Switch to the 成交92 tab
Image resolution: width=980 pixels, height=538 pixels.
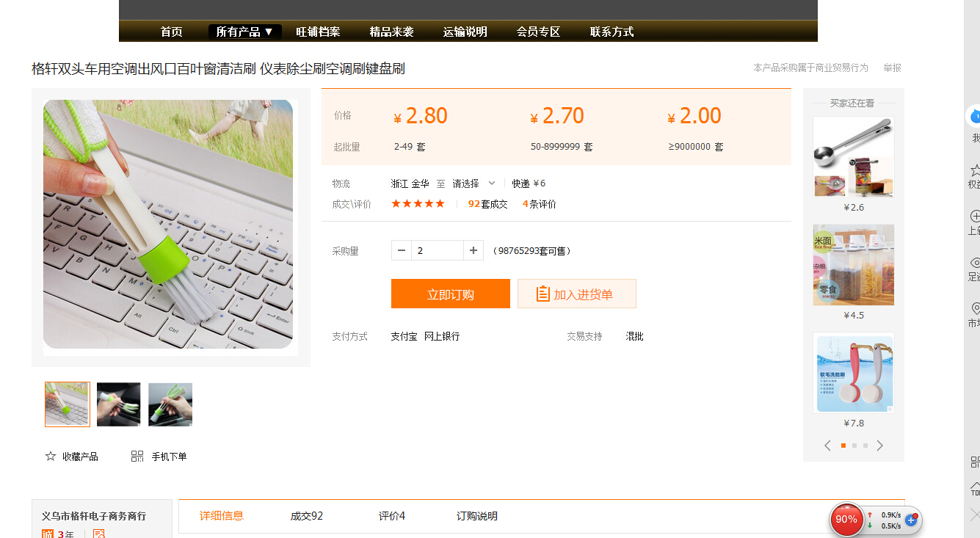[306, 516]
